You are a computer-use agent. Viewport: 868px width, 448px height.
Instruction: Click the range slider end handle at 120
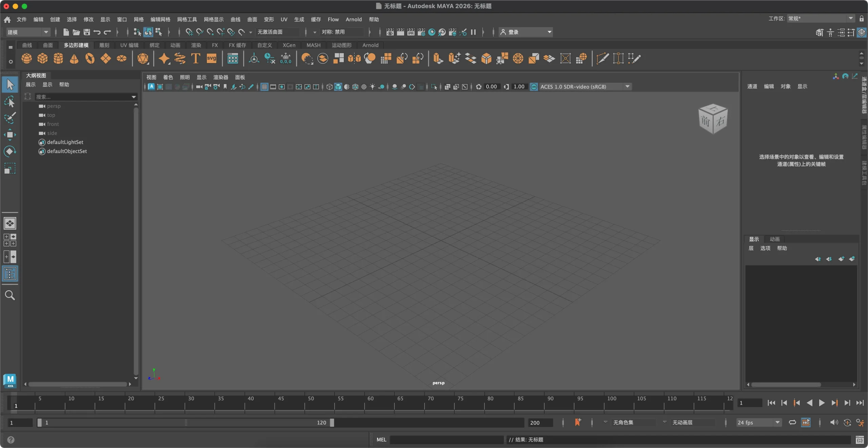click(332, 423)
